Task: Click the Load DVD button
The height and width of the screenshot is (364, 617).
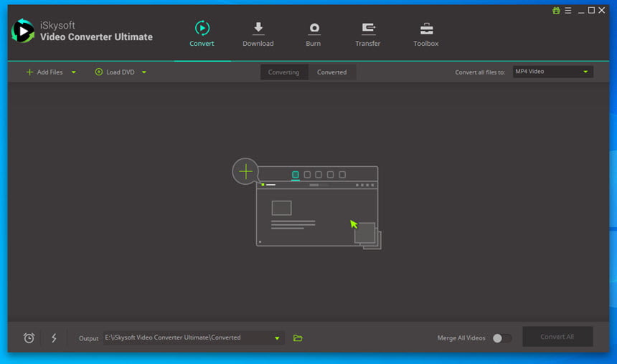Action: coord(115,72)
